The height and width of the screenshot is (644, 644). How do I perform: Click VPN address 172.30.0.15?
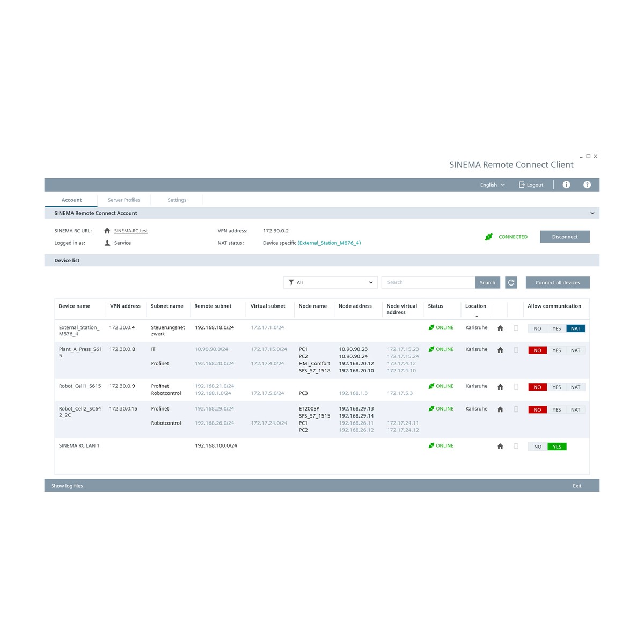tap(123, 408)
